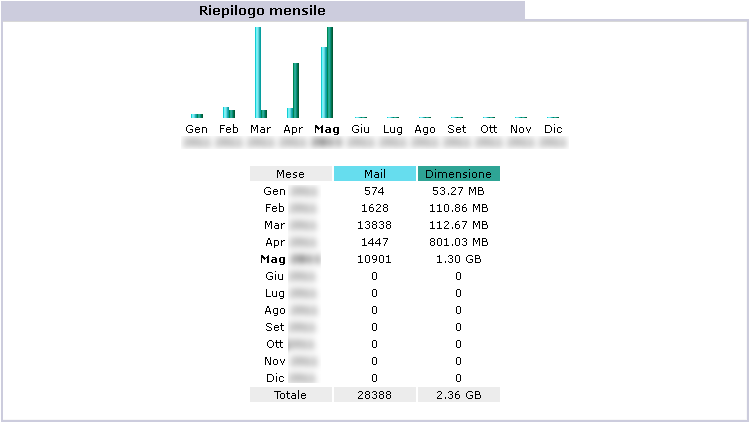Click the 'Riepilogo mensile' section title
Screen dimensions: 750x423
pos(262,11)
